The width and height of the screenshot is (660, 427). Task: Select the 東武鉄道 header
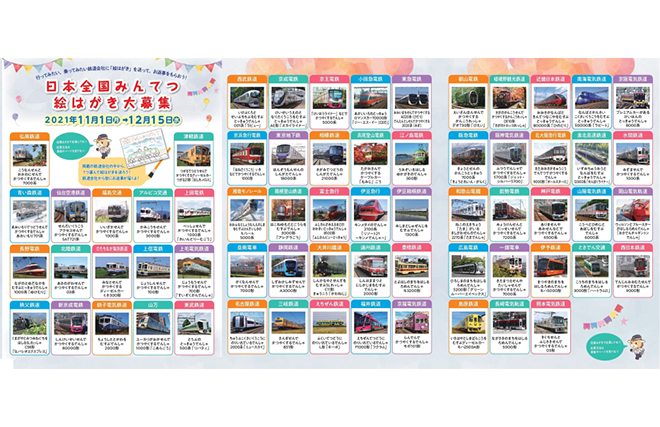pos(194,304)
